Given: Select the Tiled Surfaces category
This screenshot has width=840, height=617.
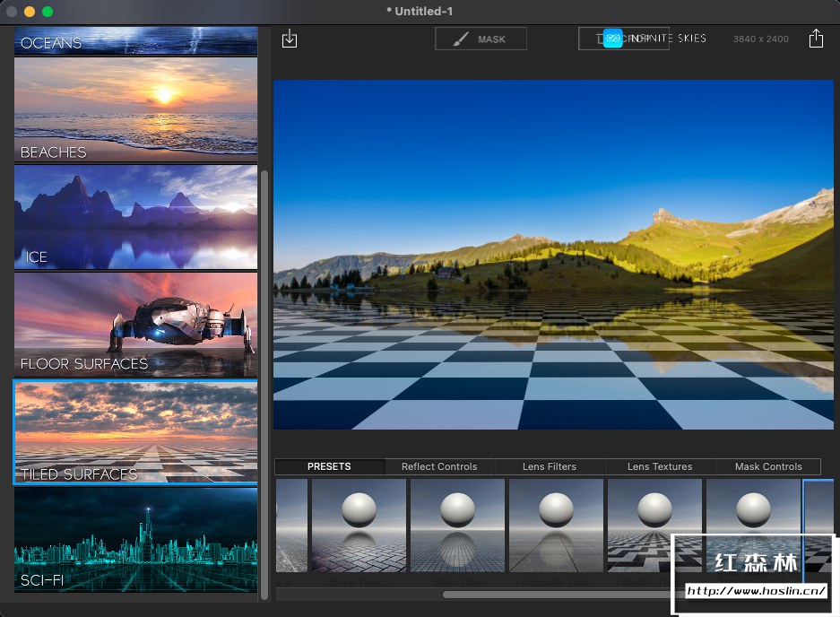Looking at the screenshot, I should click(x=135, y=432).
